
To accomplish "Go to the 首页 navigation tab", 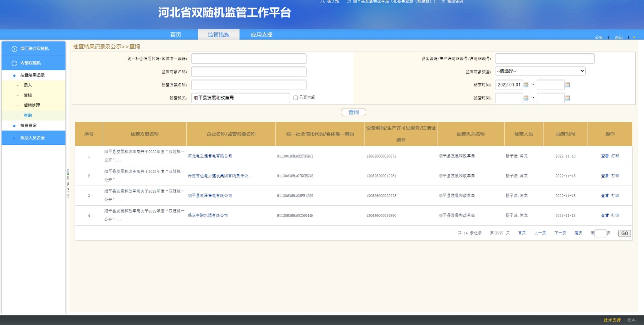I will point(176,35).
